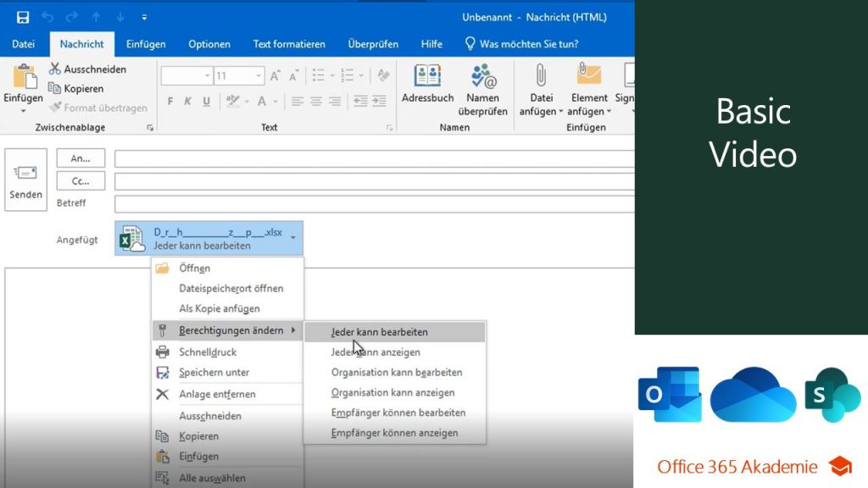Viewport: 868px width, 488px height.
Task: Open the Customize Quick Access Toolbar dropdown
Action: 144,18
